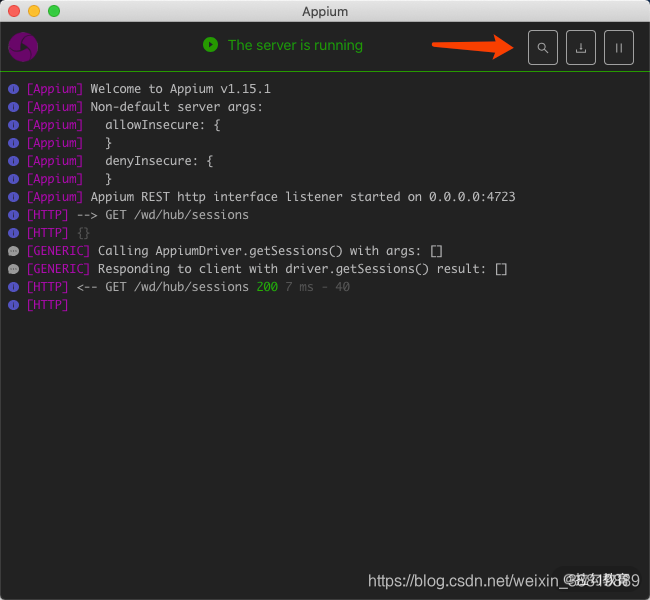This screenshot has height=600, width=650.
Task: Click grey debug icon beside 'Calling AppiumDriver'
Action: (14, 251)
